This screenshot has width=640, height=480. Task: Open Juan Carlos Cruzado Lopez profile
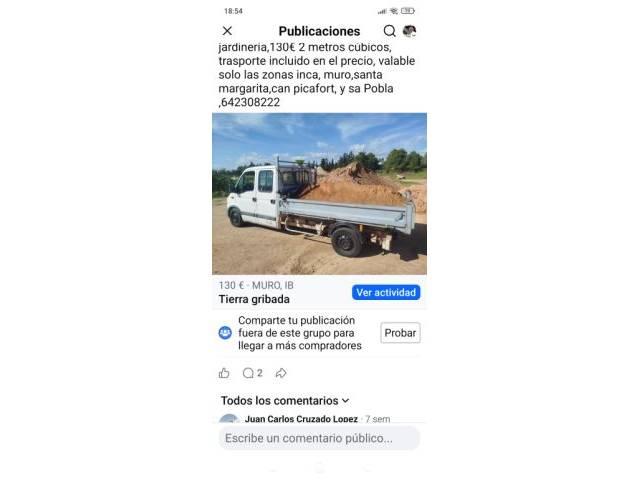(301, 419)
